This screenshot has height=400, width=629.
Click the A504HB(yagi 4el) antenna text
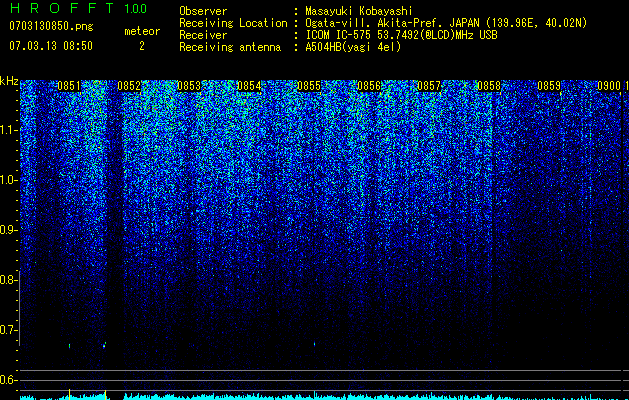tap(353, 47)
